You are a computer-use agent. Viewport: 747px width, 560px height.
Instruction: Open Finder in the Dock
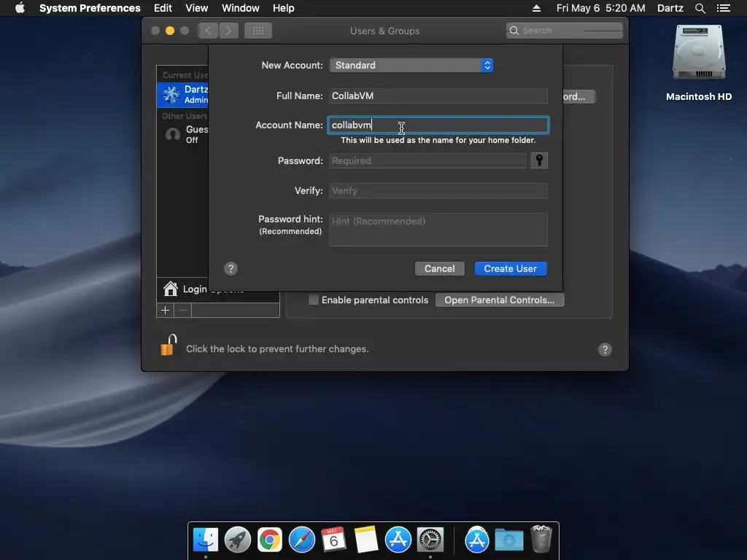pyautogui.click(x=205, y=540)
